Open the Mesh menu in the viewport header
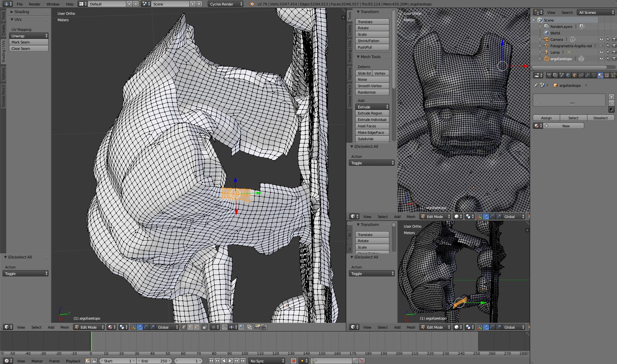617x364 pixels. coord(65,327)
